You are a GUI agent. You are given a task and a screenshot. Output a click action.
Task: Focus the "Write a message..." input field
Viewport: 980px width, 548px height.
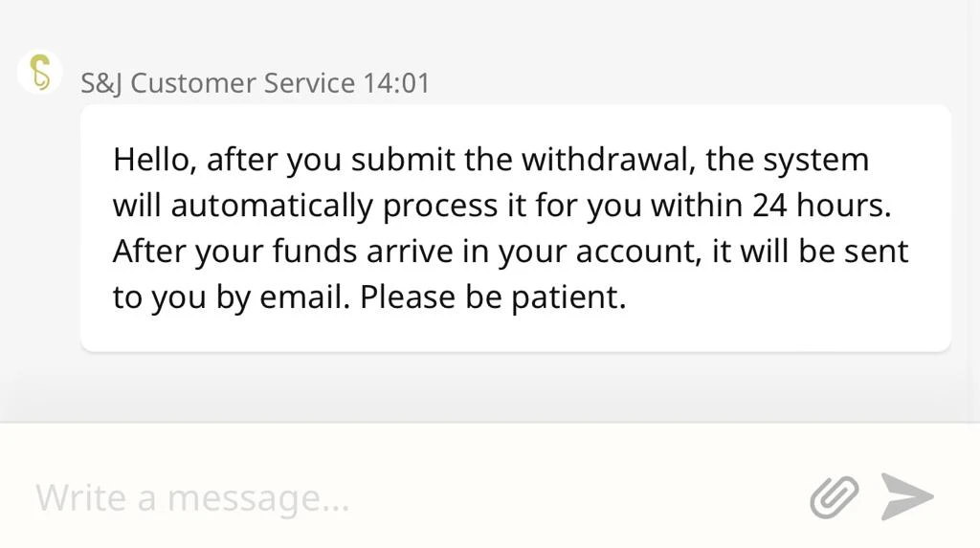tap(402, 497)
